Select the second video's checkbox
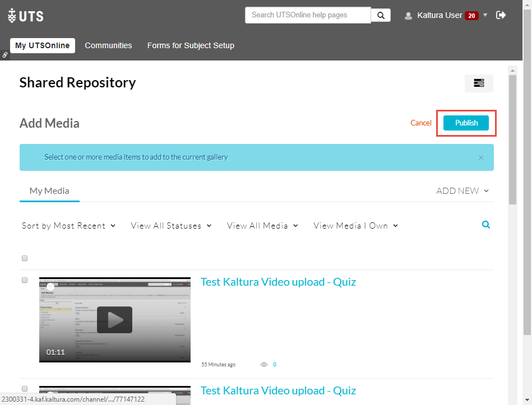The width and height of the screenshot is (532, 405). [25, 389]
